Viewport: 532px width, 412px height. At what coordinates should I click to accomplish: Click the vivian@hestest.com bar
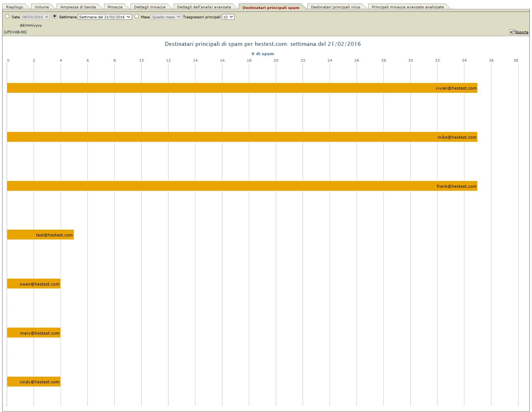click(242, 88)
